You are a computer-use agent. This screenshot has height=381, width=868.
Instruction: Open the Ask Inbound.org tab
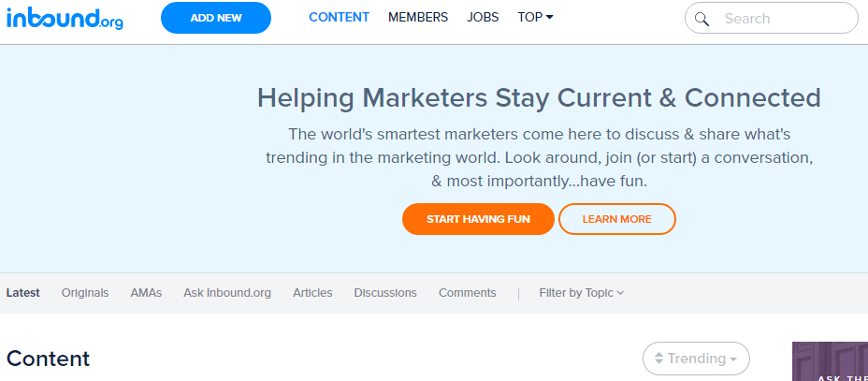pyautogui.click(x=227, y=293)
